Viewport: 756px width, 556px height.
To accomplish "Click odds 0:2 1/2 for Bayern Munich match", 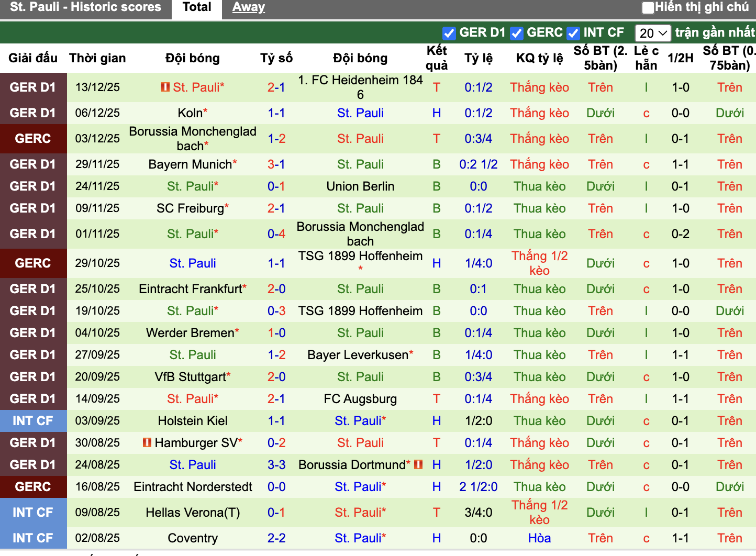I will [479, 164].
